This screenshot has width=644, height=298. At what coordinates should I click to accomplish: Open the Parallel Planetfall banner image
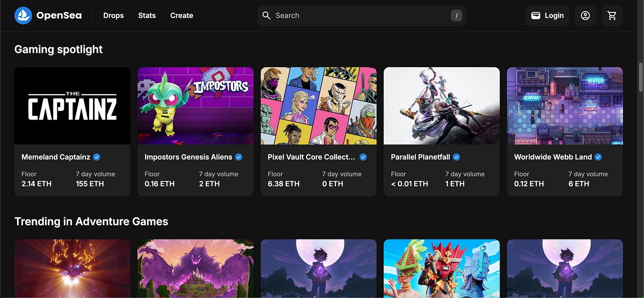click(442, 106)
